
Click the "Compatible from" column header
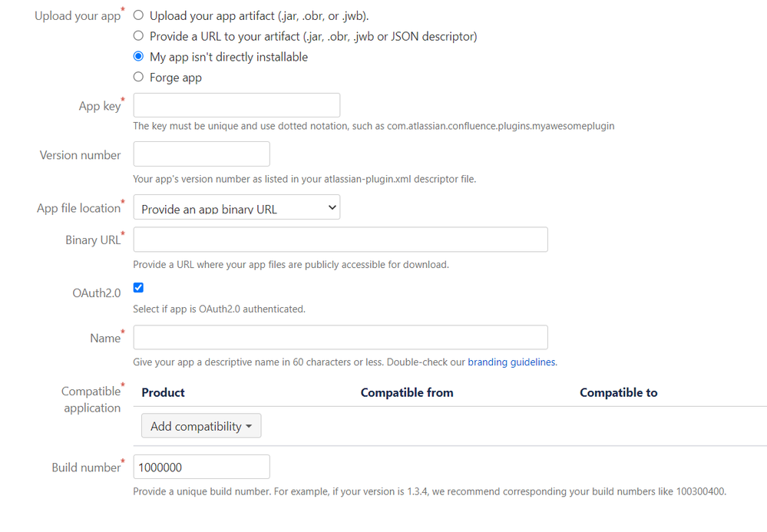(407, 392)
